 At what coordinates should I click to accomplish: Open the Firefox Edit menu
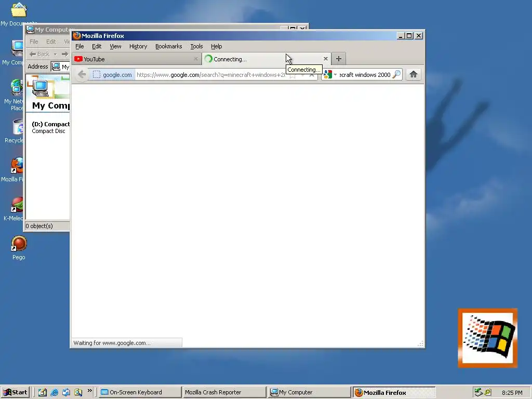click(x=97, y=46)
